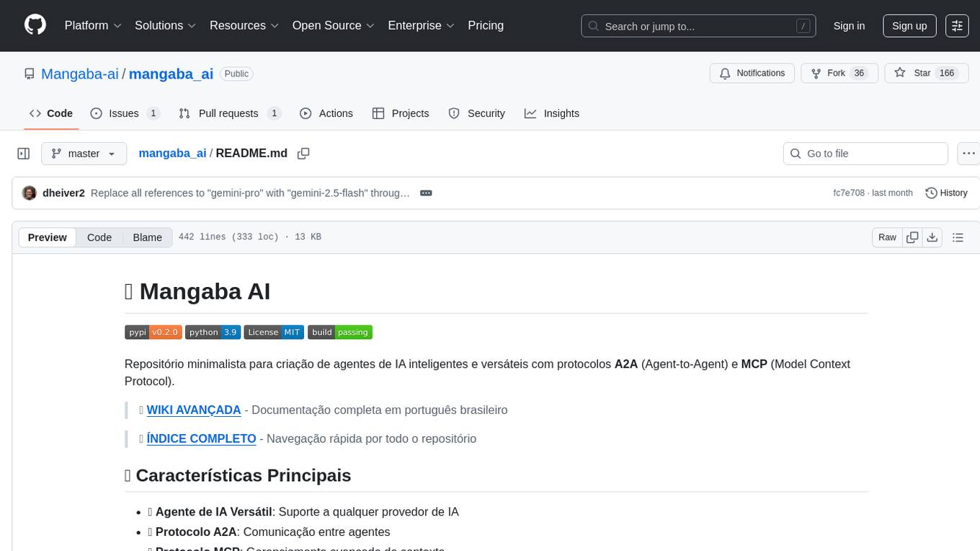Expand the Open Source menu
This screenshot has height=551, width=980.
pos(334,25)
